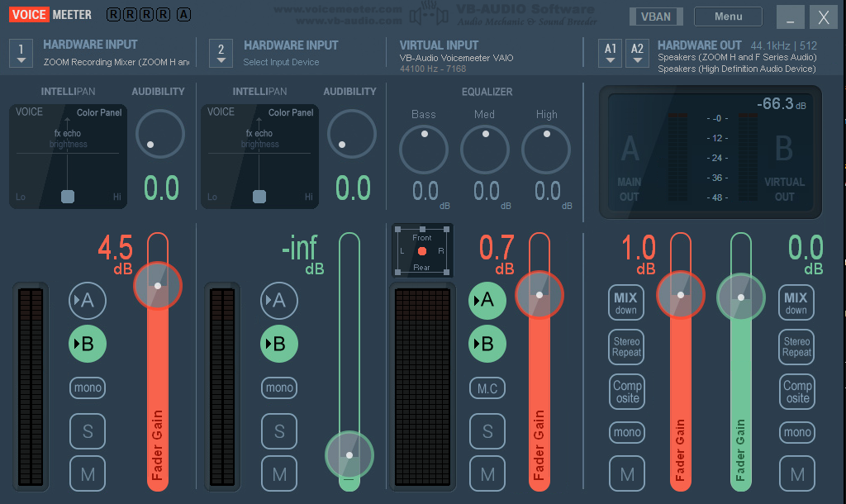Click the Voicemeeter logo
The height and width of the screenshot is (504, 846).
(50, 15)
